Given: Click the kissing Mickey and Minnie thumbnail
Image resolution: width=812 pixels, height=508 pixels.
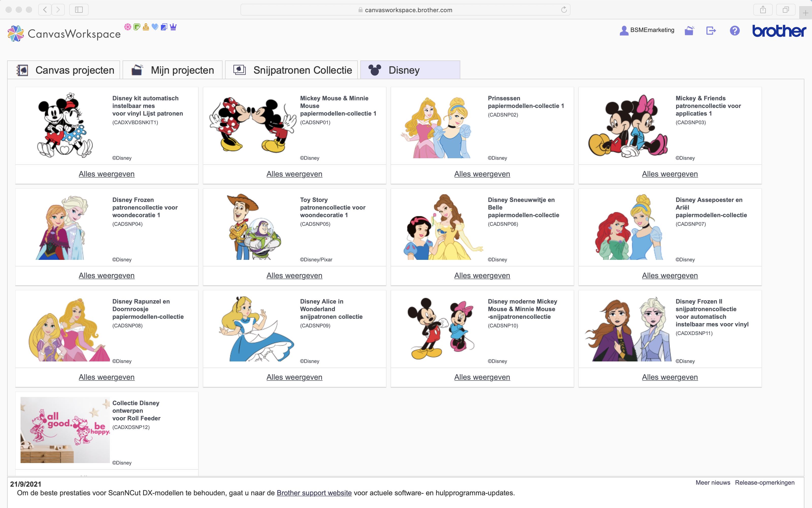Looking at the screenshot, I should coord(253,125).
